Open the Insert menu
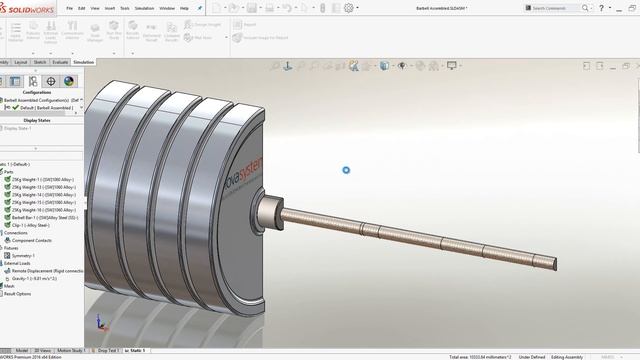 [110, 8]
